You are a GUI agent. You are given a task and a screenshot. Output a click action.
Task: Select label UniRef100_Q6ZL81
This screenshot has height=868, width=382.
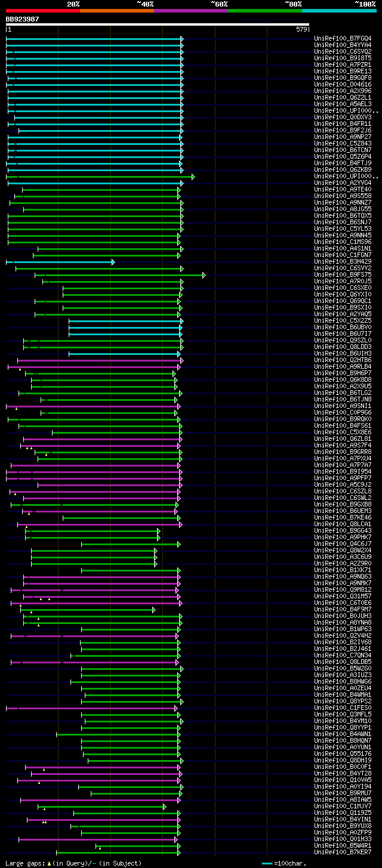(x=343, y=439)
